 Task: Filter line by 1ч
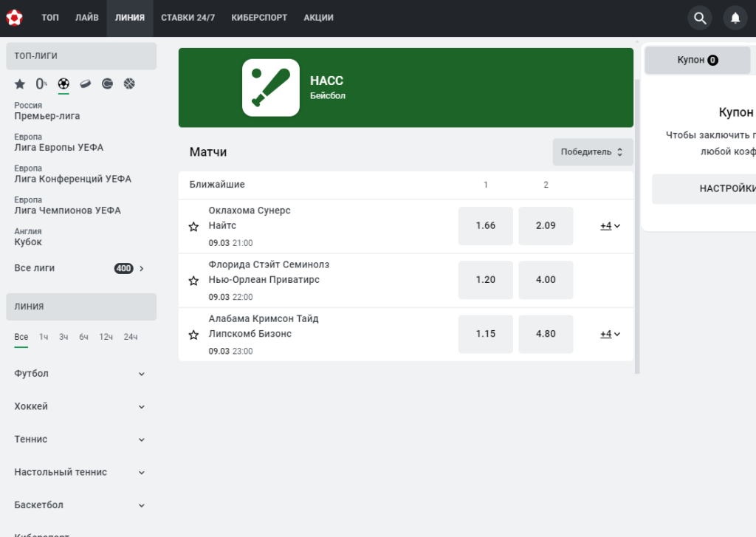point(44,337)
